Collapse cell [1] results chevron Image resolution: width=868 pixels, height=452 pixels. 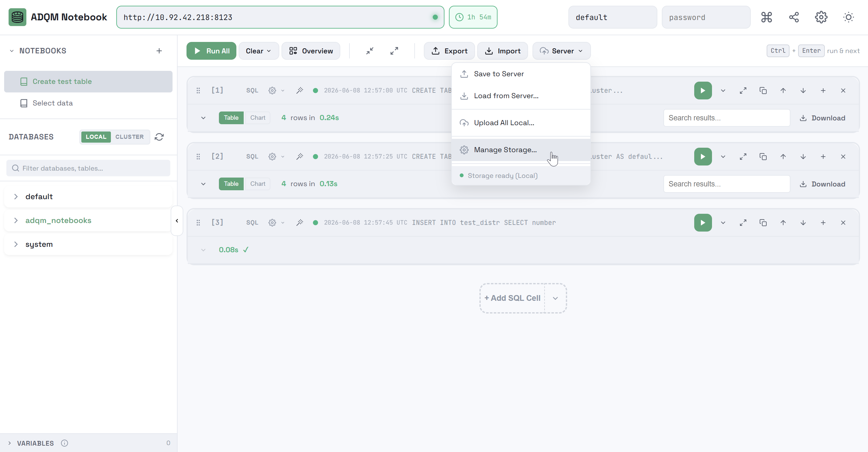(203, 118)
